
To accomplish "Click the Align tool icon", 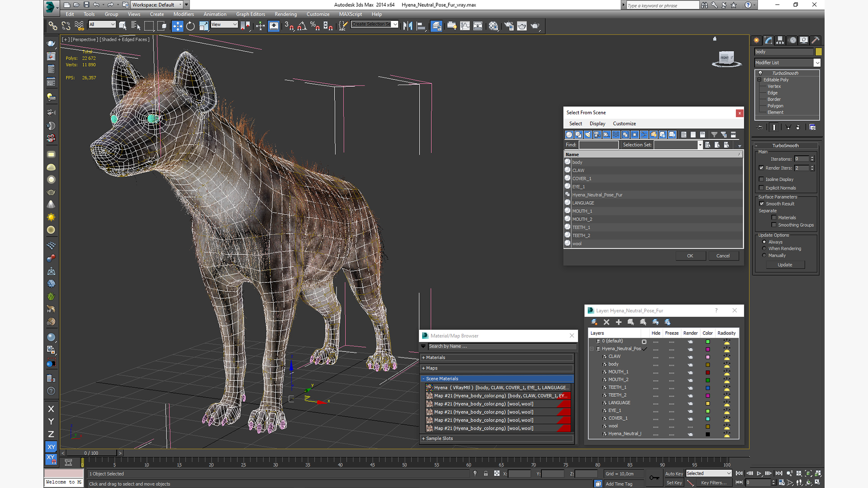I will 421,26.
